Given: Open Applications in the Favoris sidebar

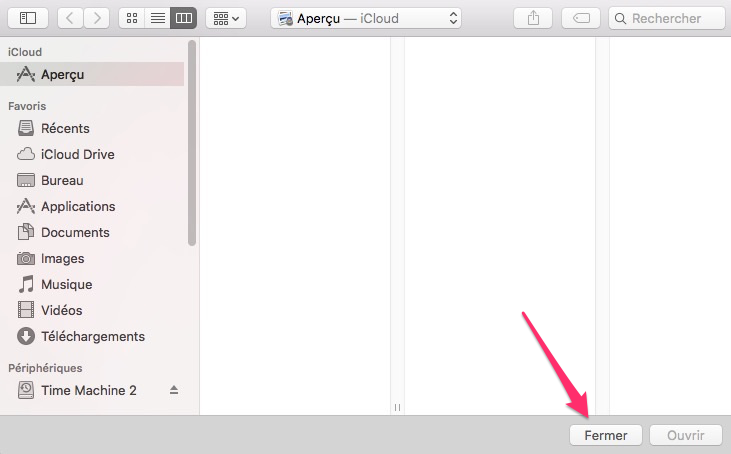Looking at the screenshot, I should click(x=92, y=206).
